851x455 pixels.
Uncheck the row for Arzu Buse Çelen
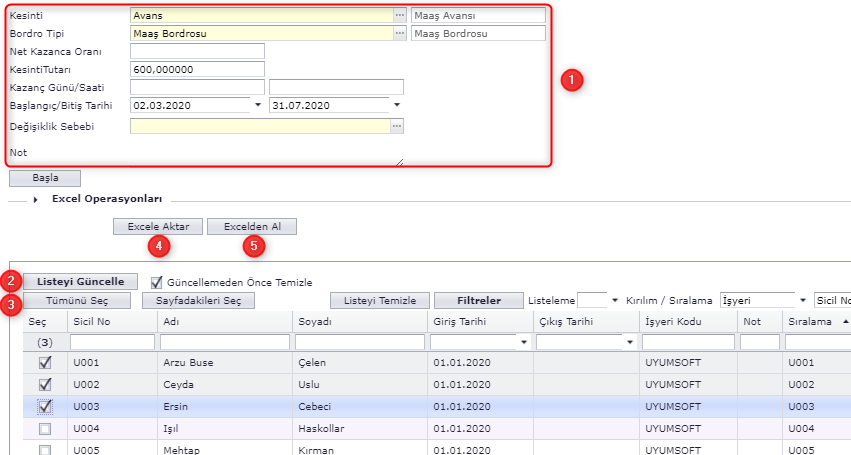[42, 362]
